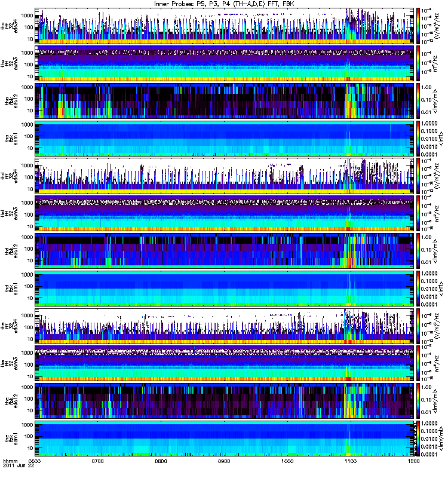Select the tha fbk scm1 filter bank panel
448x478 pixels.
pyautogui.click(x=225, y=139)
